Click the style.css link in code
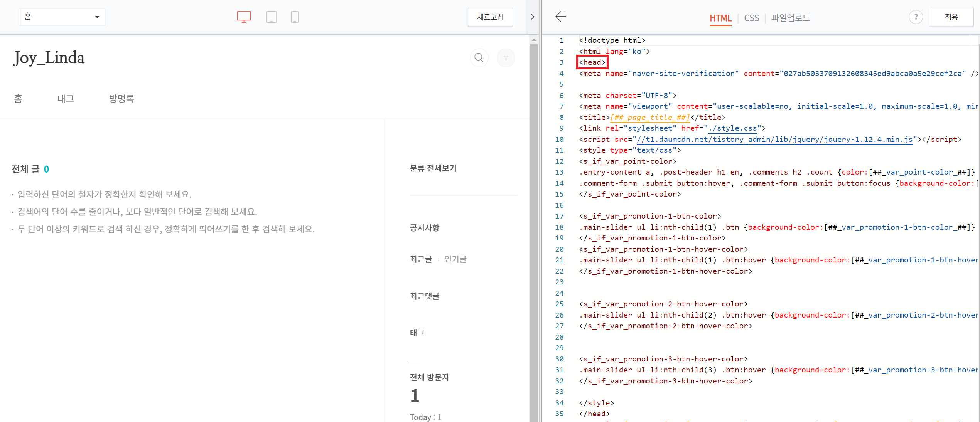Viewport: 980px width, 422px height. coord(733,128)
